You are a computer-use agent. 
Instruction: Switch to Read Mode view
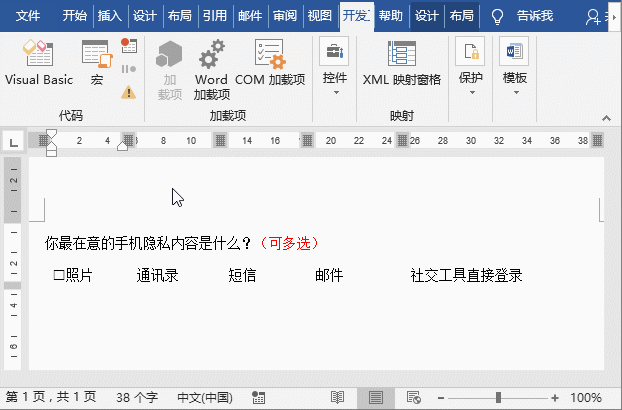[337, 397]
